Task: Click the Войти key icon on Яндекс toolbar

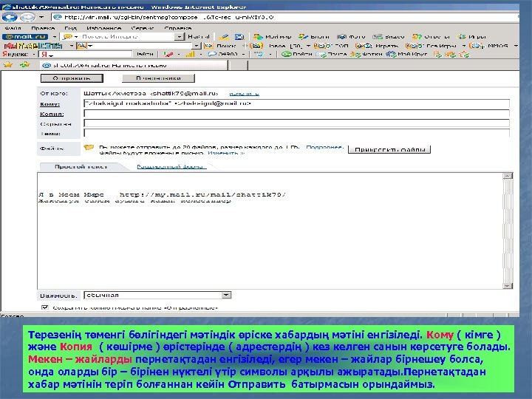Action: [296, 54]
